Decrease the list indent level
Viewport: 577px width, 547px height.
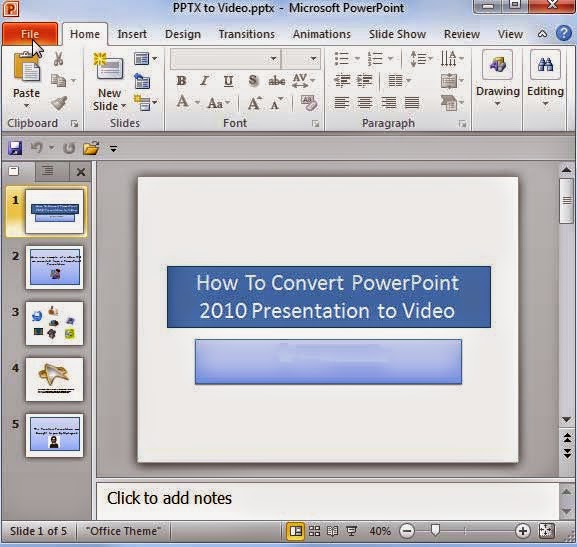click(x=341, y=81)
